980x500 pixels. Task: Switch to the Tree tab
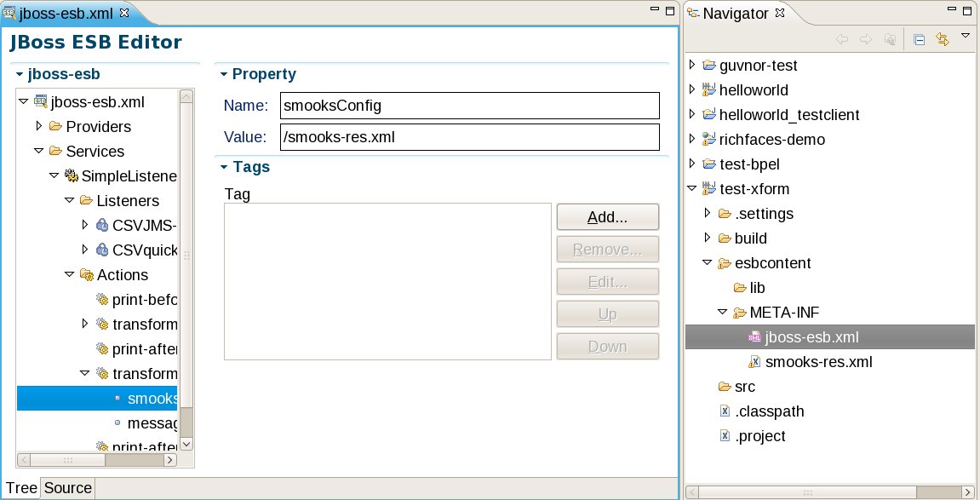pos(21,488)
